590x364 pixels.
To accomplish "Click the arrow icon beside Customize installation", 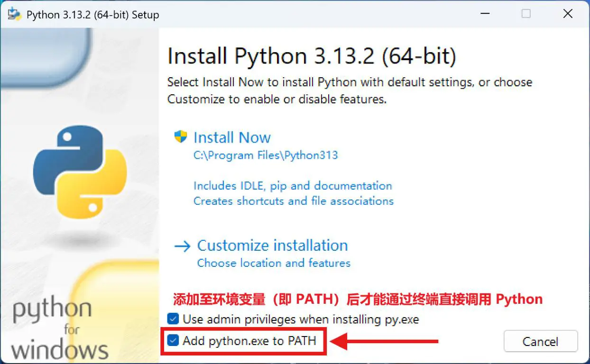I will point(182,246).
